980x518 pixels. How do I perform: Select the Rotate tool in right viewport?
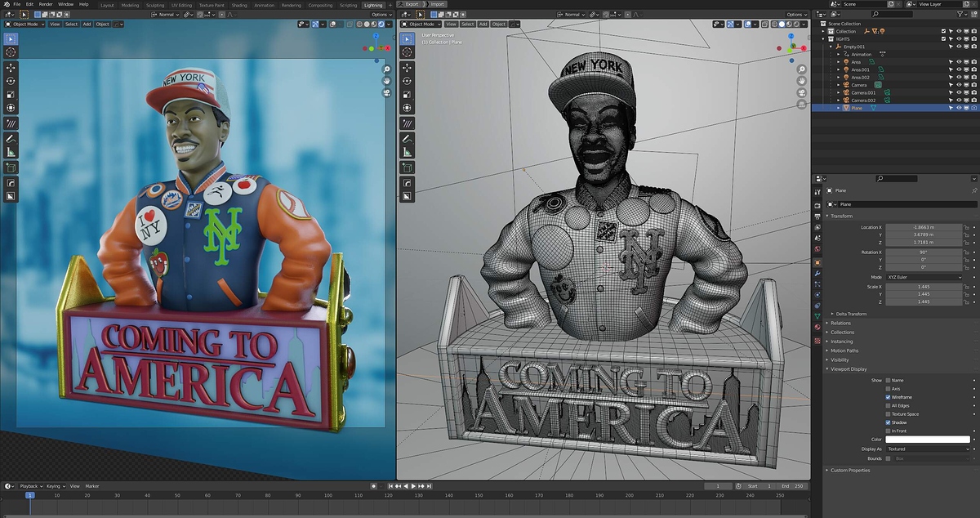408,81
